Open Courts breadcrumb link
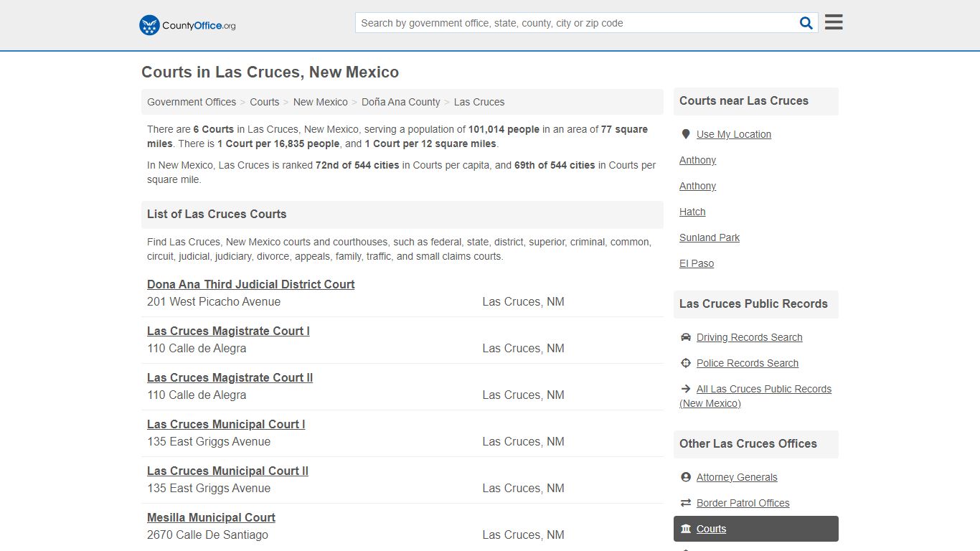Screen dimensions: 980x551 point(265,102)
